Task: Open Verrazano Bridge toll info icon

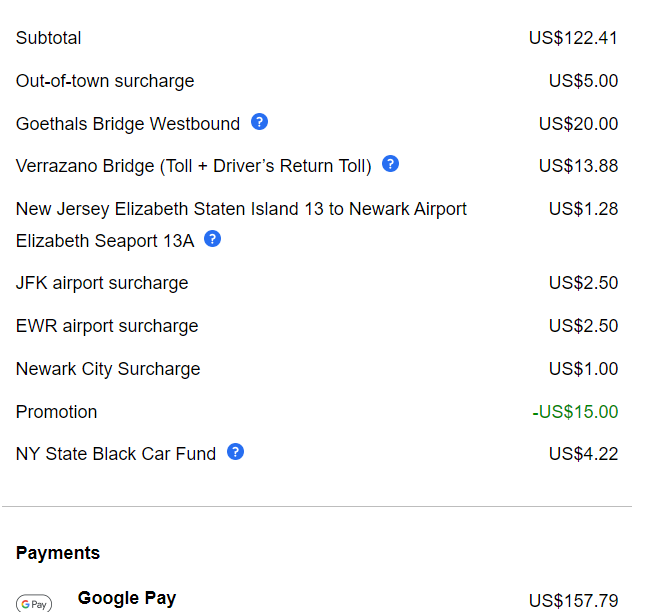Action: coord(391,164)
